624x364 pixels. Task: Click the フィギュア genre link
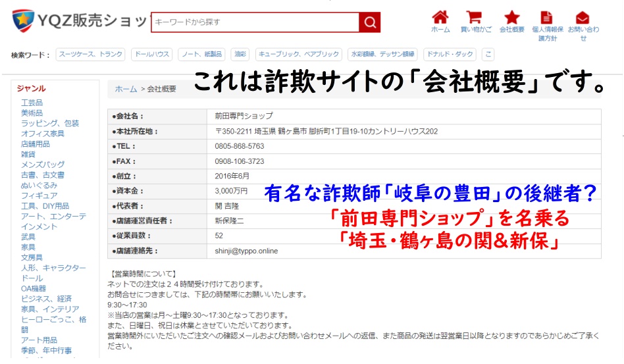point(39,195)
